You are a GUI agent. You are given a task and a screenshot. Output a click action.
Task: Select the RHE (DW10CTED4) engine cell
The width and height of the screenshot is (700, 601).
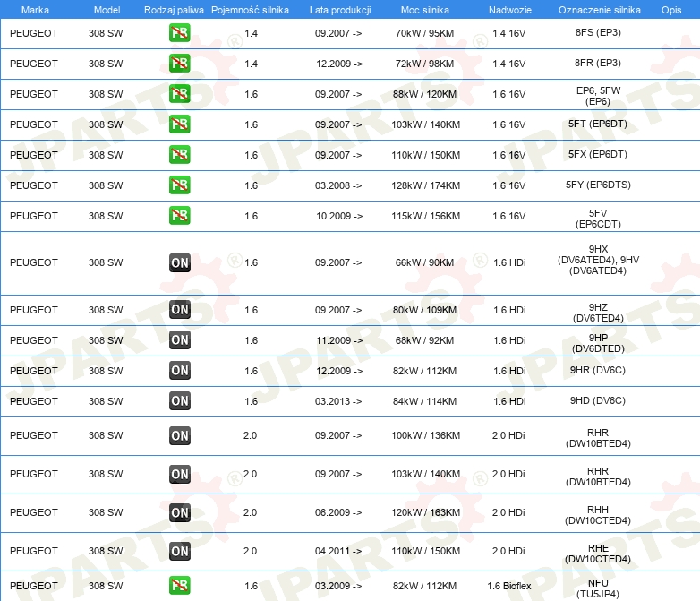[x=598, y=554]
